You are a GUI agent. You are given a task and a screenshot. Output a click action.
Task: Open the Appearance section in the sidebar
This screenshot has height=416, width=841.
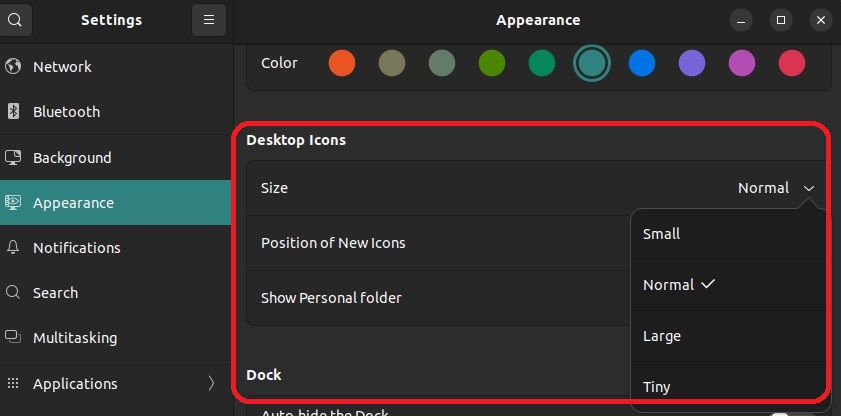point(73,203)
